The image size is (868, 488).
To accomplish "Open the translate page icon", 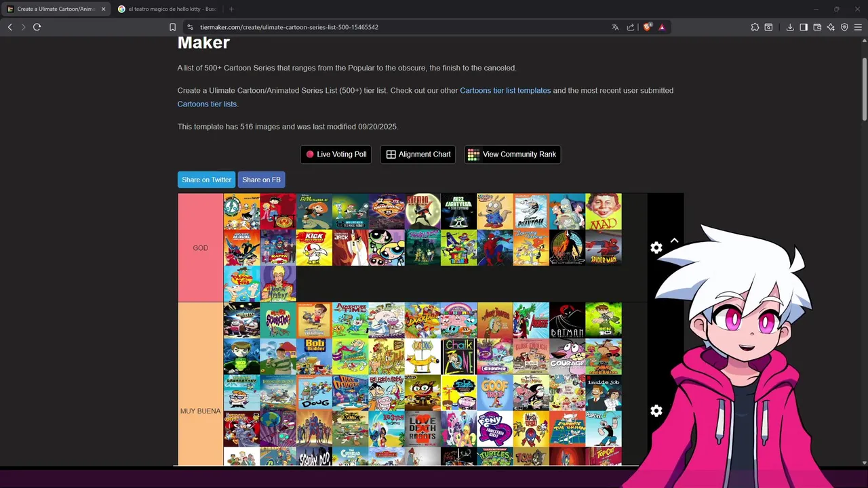I will (x=615, y=27).
